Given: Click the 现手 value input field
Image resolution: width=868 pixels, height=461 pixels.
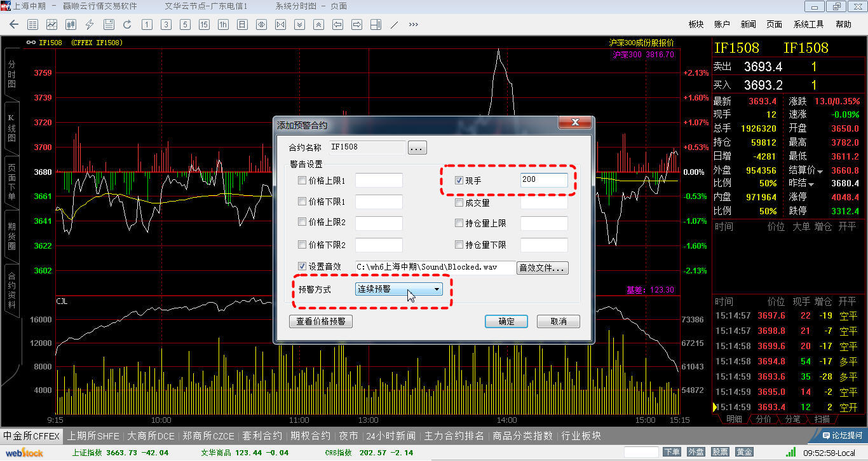Looking at the screenshot, I should [543, 180].
